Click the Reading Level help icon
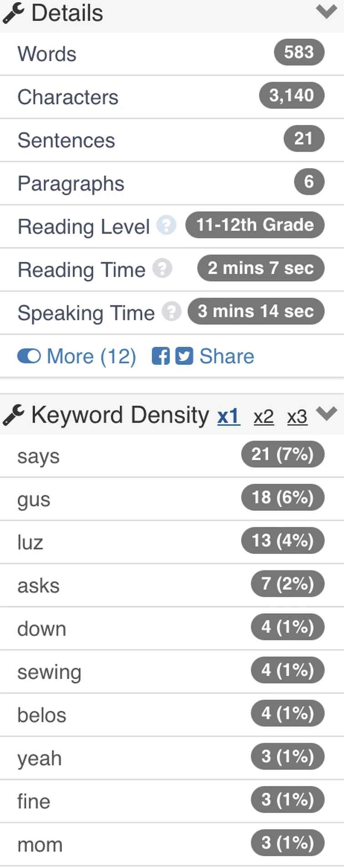The width and height of the screenshot is (344, 868). (x=166, y=226)
